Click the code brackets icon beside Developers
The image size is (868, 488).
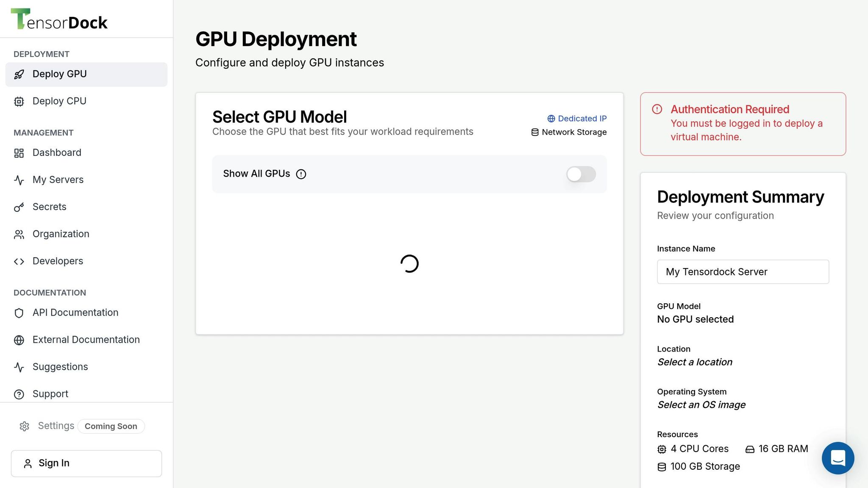(x=19, y=261)
